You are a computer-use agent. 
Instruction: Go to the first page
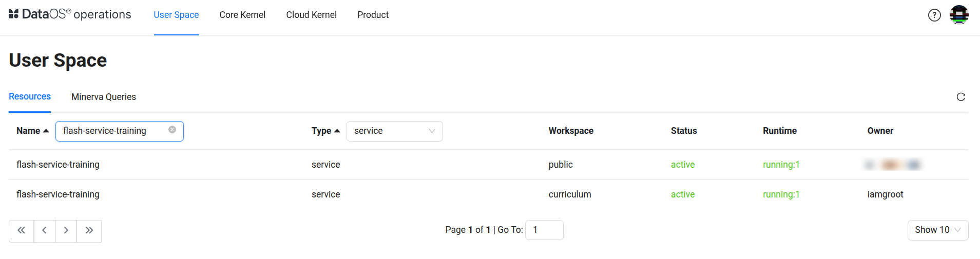22,230
